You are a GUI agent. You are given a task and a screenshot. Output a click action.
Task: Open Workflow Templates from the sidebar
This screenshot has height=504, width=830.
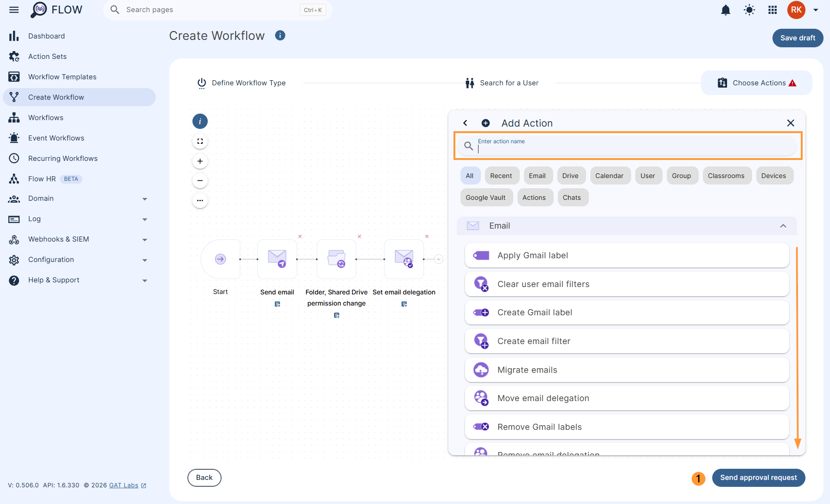point(79,77)
